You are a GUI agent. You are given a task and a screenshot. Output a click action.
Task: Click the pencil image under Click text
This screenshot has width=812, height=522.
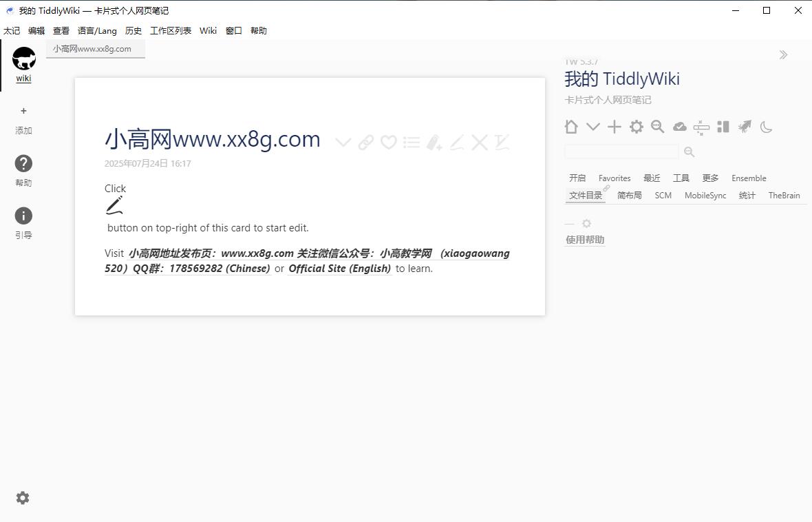[x=114, y=205]
